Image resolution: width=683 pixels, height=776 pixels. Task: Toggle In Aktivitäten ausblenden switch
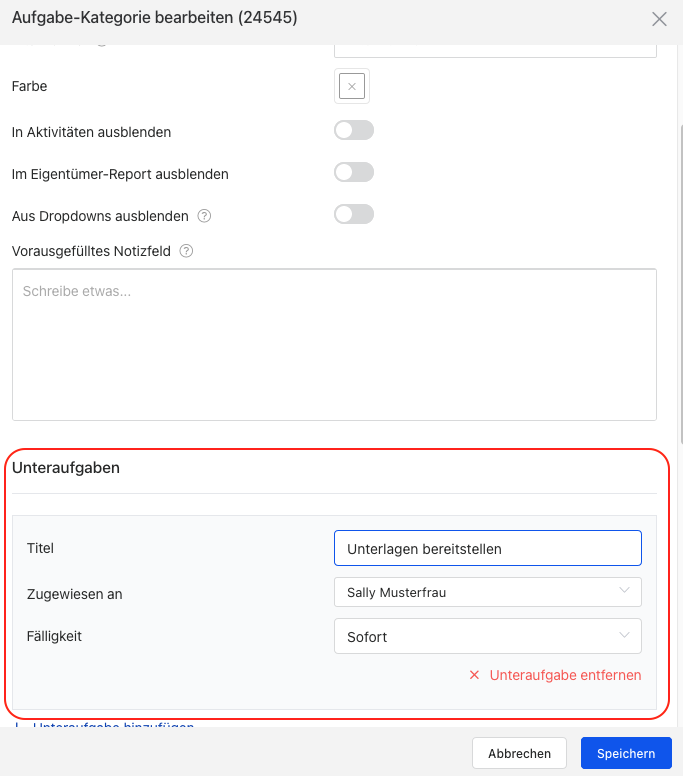coord(353,130)
